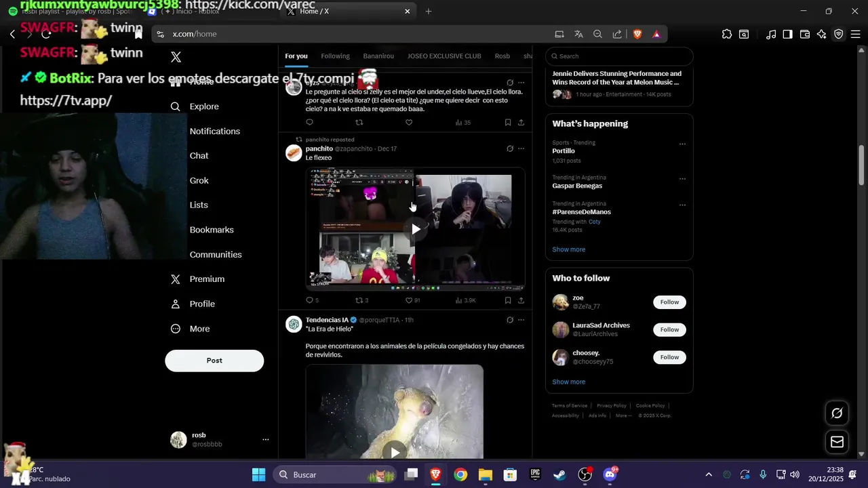868x488 pixels.
Task: Open Brave Wallet icon in toolbar
Action: (805, 34)
